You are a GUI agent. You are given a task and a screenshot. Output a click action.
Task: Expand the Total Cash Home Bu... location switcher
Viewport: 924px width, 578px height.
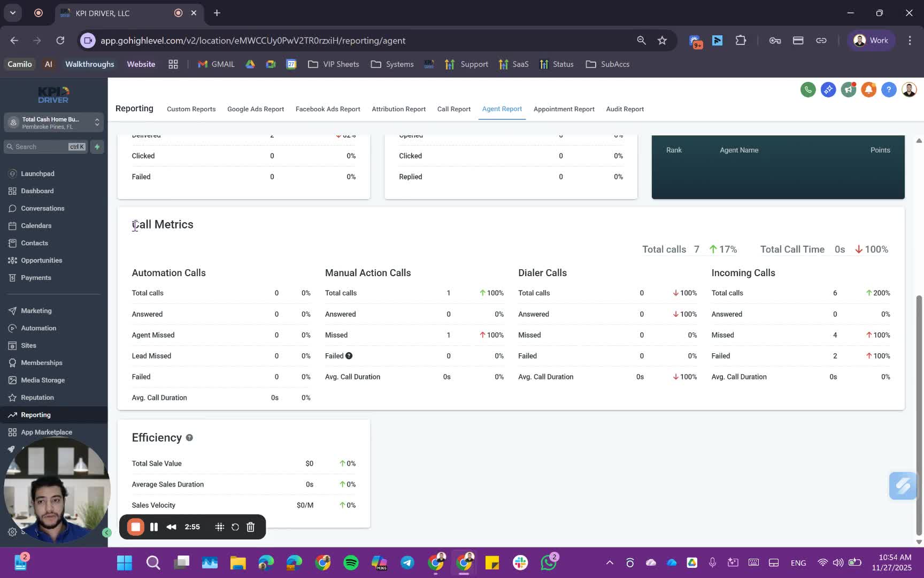tap(53, 123)
